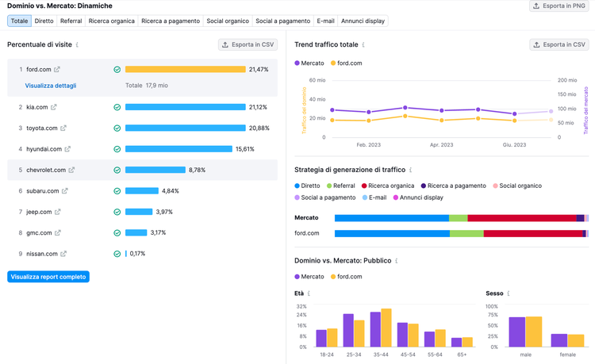Switch to the Referral tab
The image size is (595, 364).
pos(71,21)
